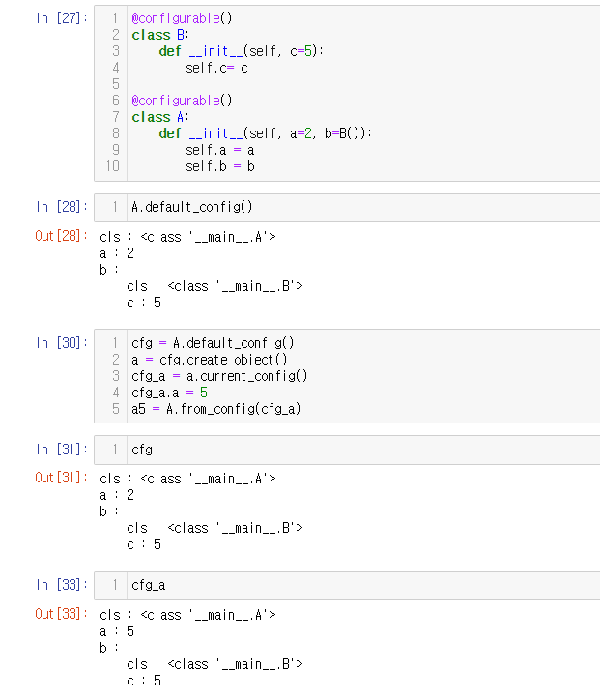Click the 'c : 5' line in Out[28]

click(144, 303)
